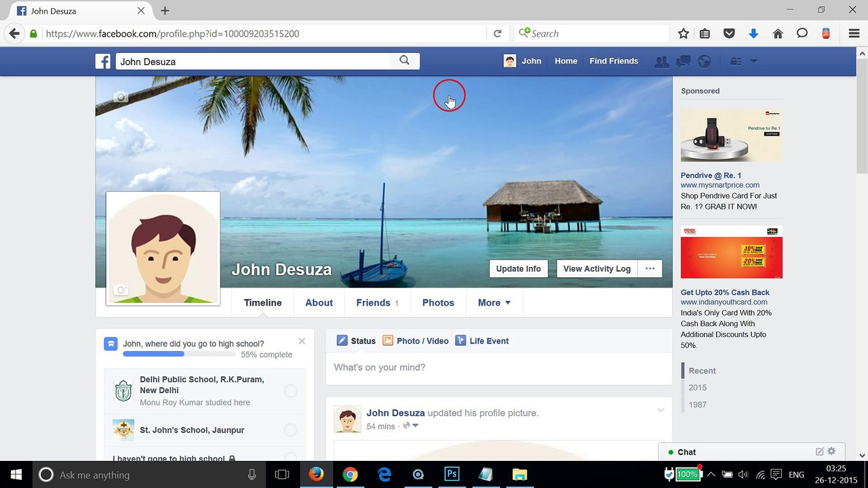Click the profile picture camera icon
Screen dimensions: 868x488
121,290
